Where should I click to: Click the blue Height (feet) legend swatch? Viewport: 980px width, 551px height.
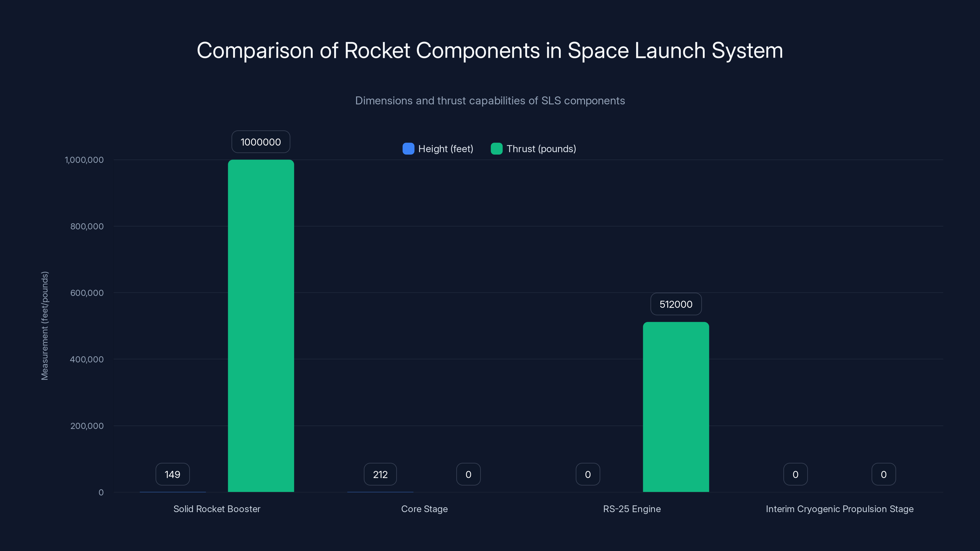coord(408,149)
